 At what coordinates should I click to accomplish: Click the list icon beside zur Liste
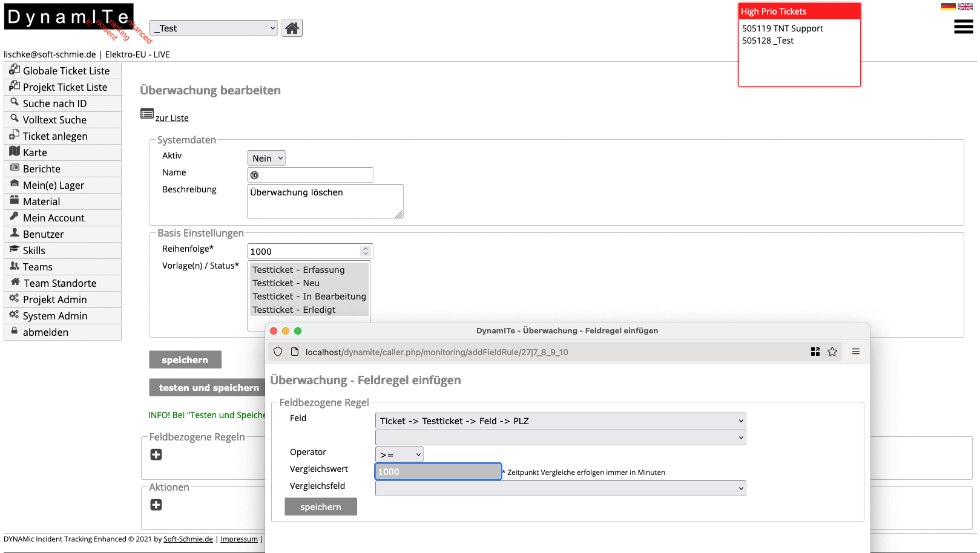[146, 114]
